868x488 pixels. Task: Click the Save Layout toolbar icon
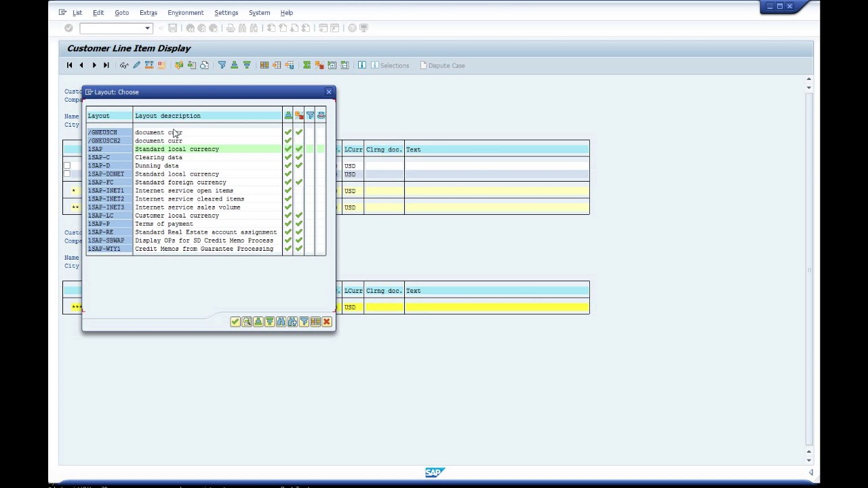tap(290, 65)
